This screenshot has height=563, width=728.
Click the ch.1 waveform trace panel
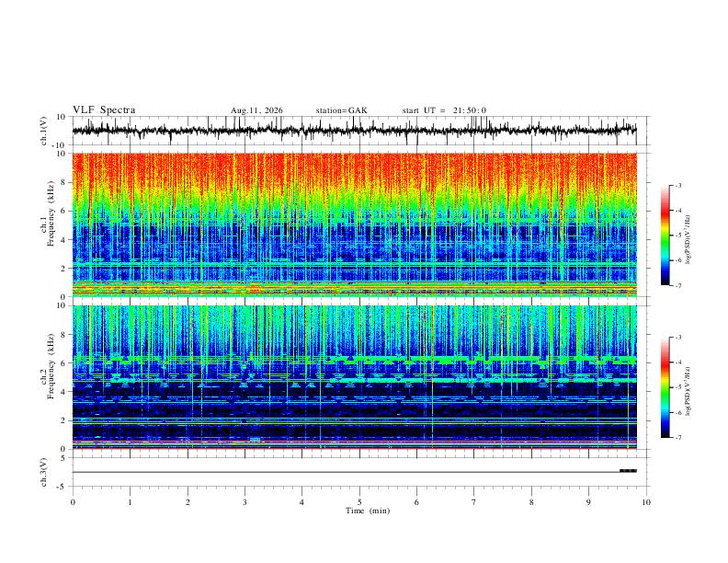pos(354,131)
